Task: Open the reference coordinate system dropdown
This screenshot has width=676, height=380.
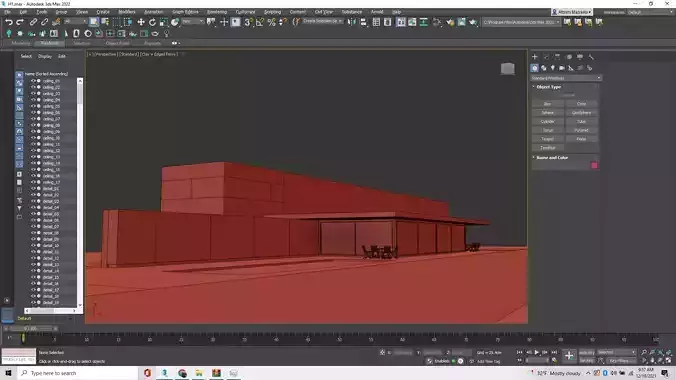Action: coord(192,22)
